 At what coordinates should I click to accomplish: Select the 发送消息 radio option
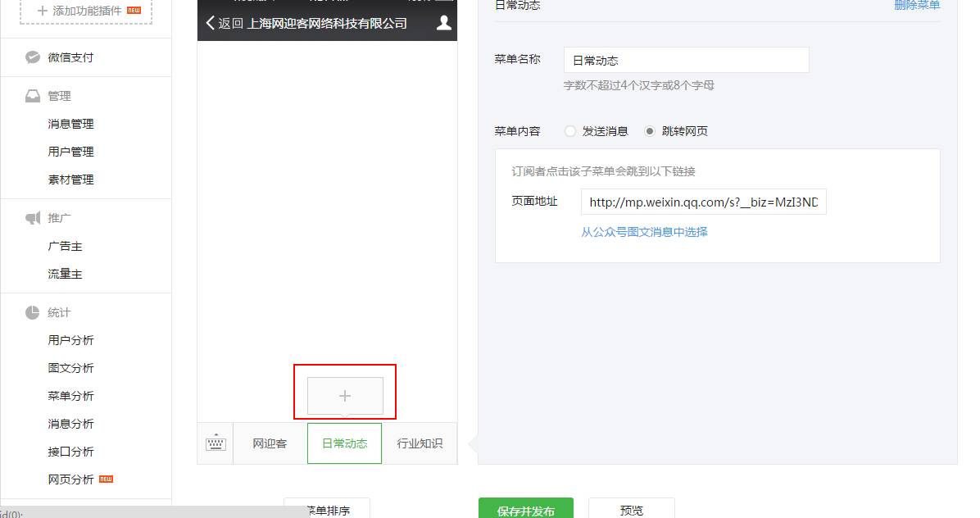(x=570, y=130)
